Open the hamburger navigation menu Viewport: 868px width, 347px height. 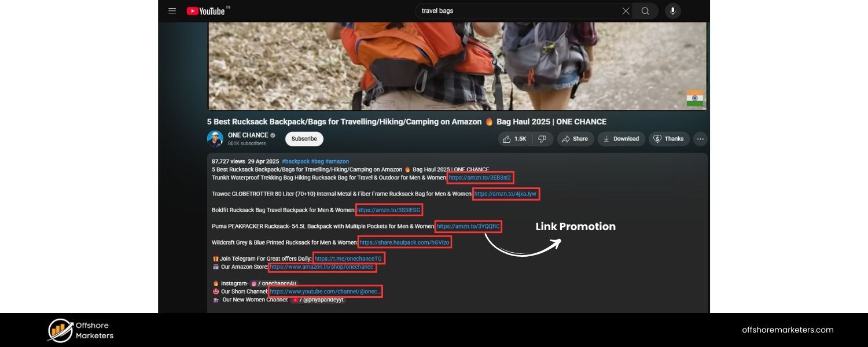pos(172,10)
